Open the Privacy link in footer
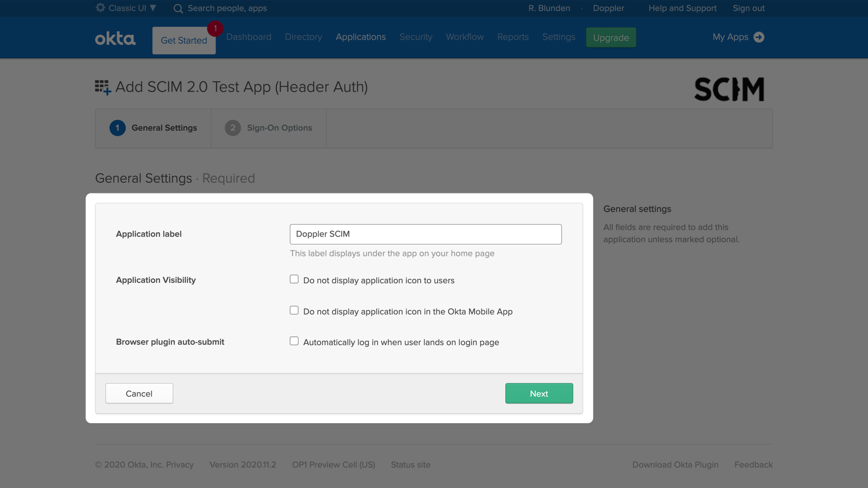The height and width of the screenshot is (488, 868). point(180,465)
